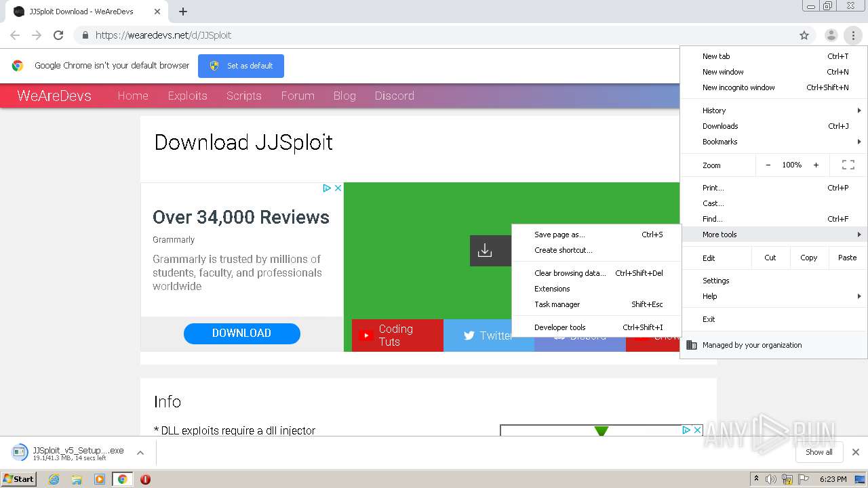Reload the page with refresh icon
Viewport: 868px width, 488px height.
(x=58, y=35)
